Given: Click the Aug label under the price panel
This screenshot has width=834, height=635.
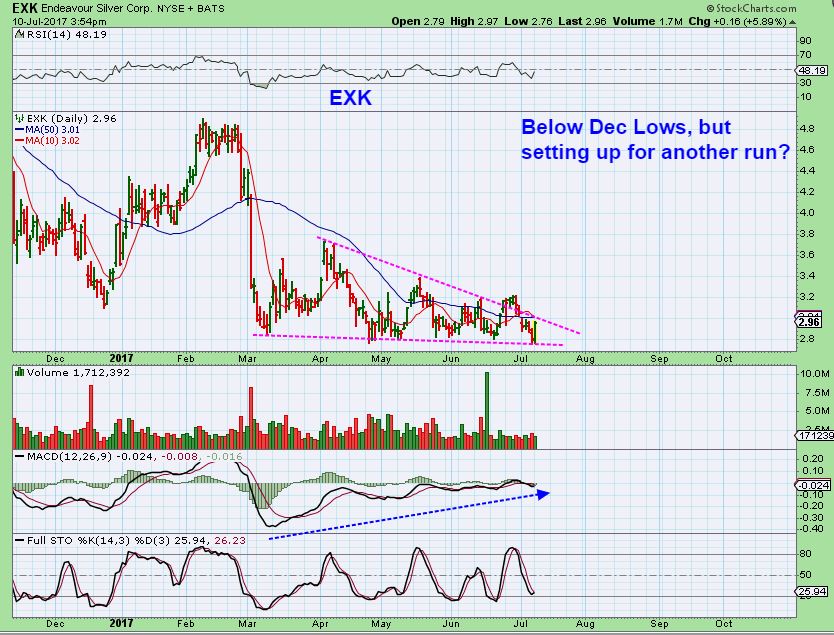Looking at the screenshot, I should tap(585, 358).
